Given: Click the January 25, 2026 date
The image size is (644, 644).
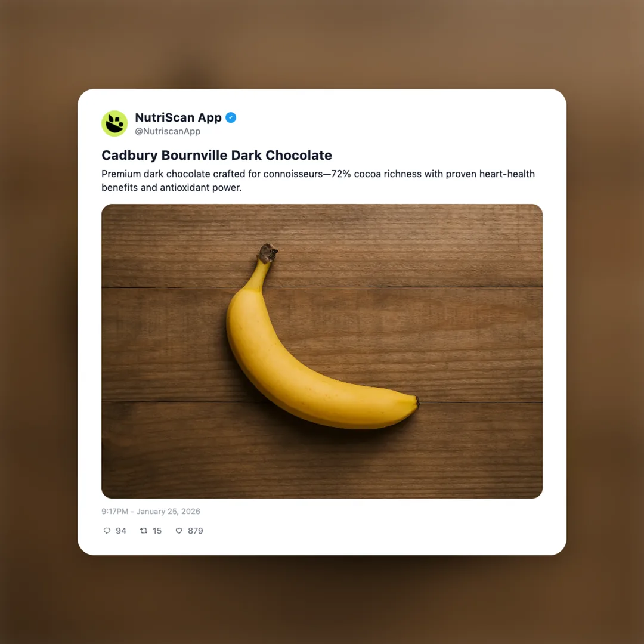Looking at the screenshot, I should [168, 512].
